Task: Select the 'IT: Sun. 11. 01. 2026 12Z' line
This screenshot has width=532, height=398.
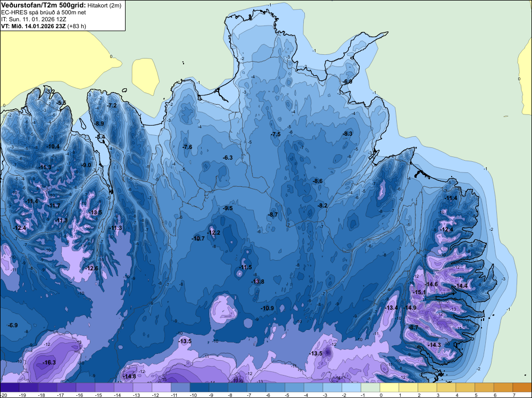Action: pyautogui.click(x=34, y=19)
